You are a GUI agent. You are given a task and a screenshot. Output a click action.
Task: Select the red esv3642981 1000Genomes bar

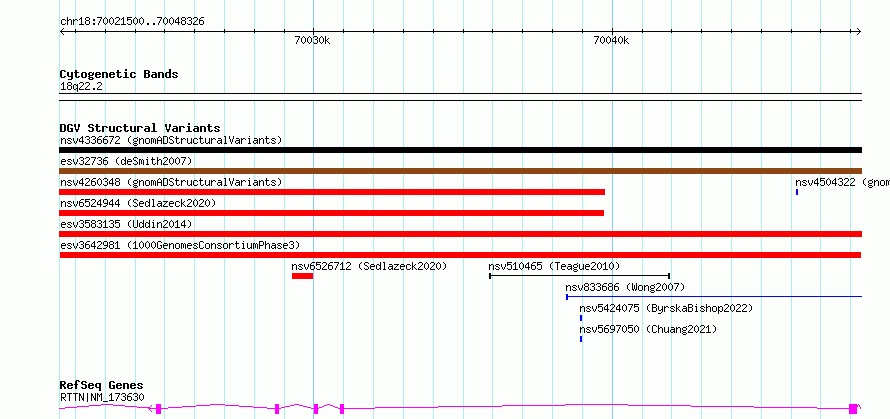(460, 255)
